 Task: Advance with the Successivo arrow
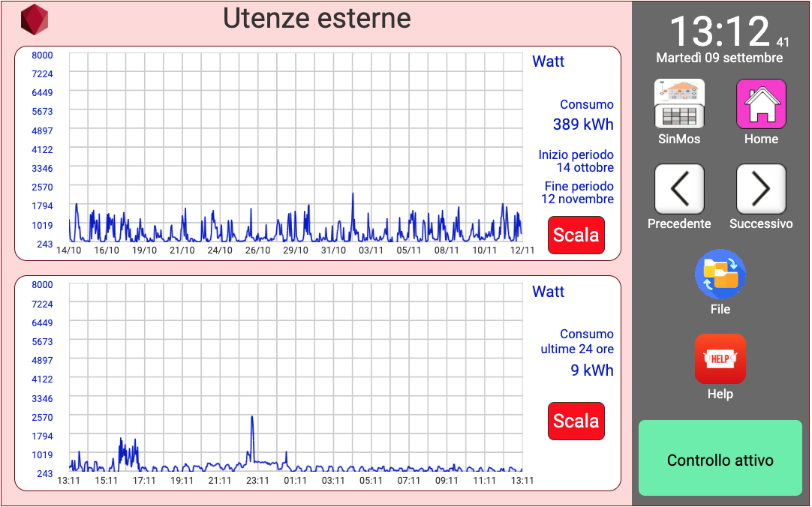pos(761,189)
